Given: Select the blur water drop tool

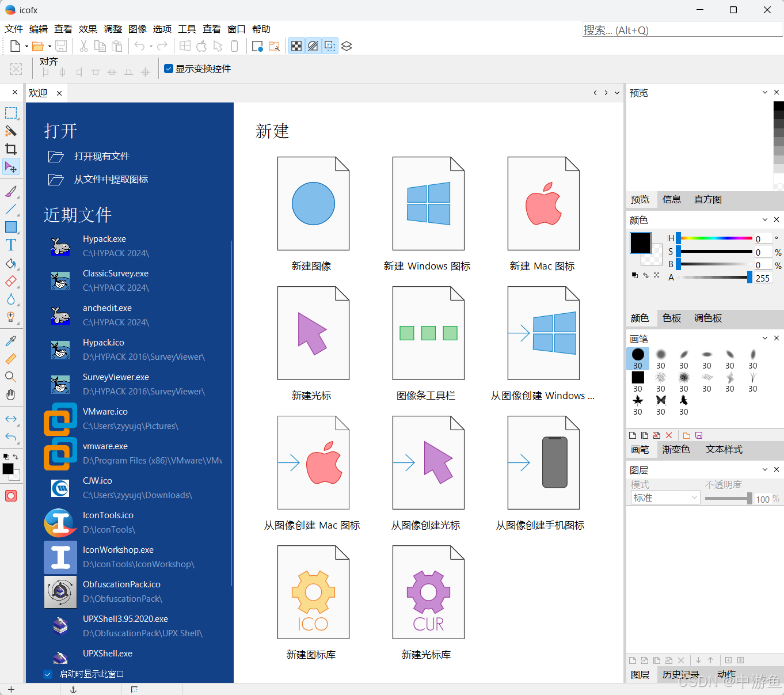Looking at the screenshot, I should click(x=11, y=299).
